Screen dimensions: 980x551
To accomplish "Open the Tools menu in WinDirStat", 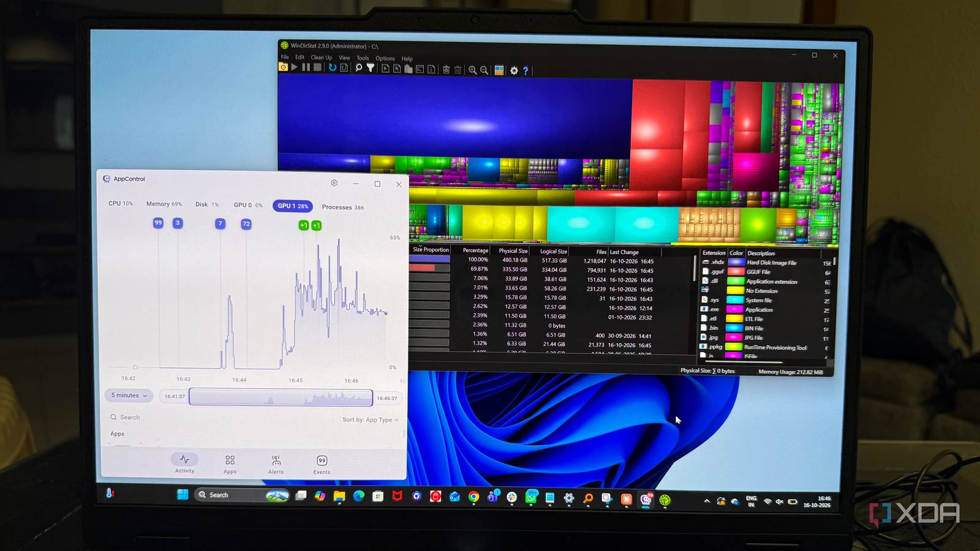I will click(x=363, y=58).
